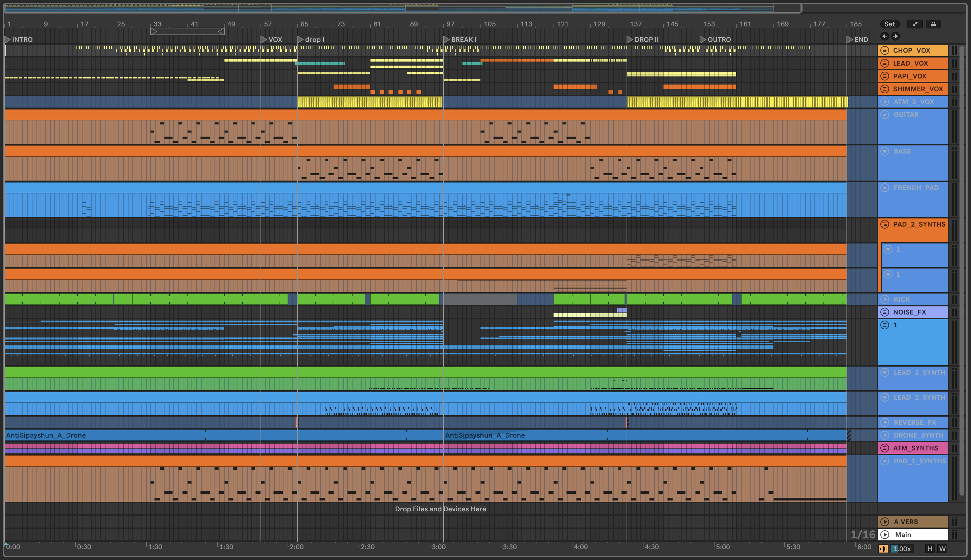Jump to the DROP II locator
971x560 pixels.
(629, 40)
